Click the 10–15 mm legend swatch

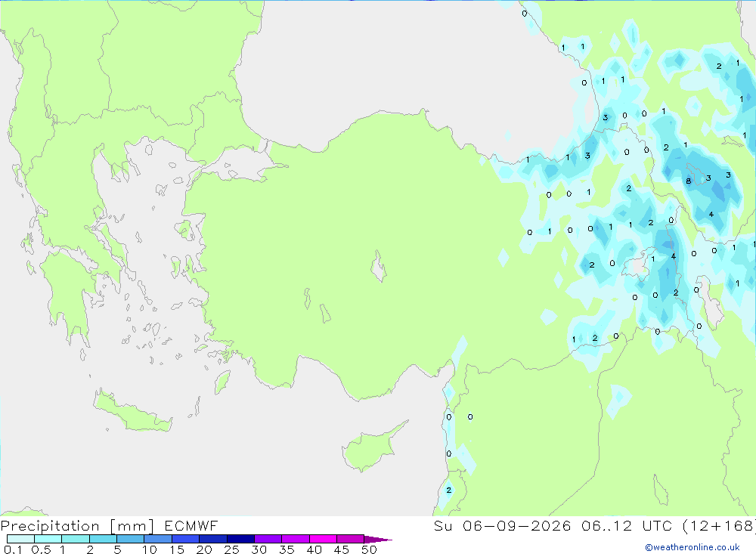[x=158, y=539]
